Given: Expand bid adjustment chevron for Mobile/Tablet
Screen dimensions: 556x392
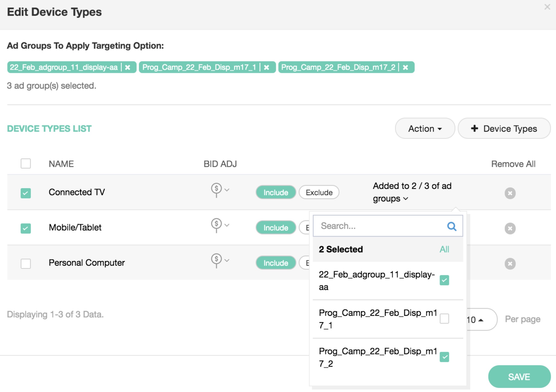Looking at the screenshot, I should coord(227,225).
